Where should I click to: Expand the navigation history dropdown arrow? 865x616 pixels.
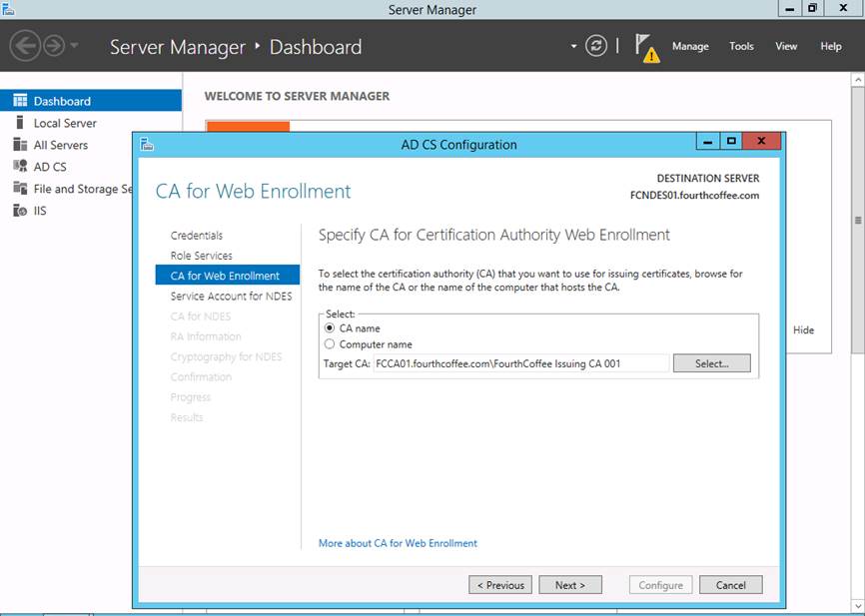[74, 46]
